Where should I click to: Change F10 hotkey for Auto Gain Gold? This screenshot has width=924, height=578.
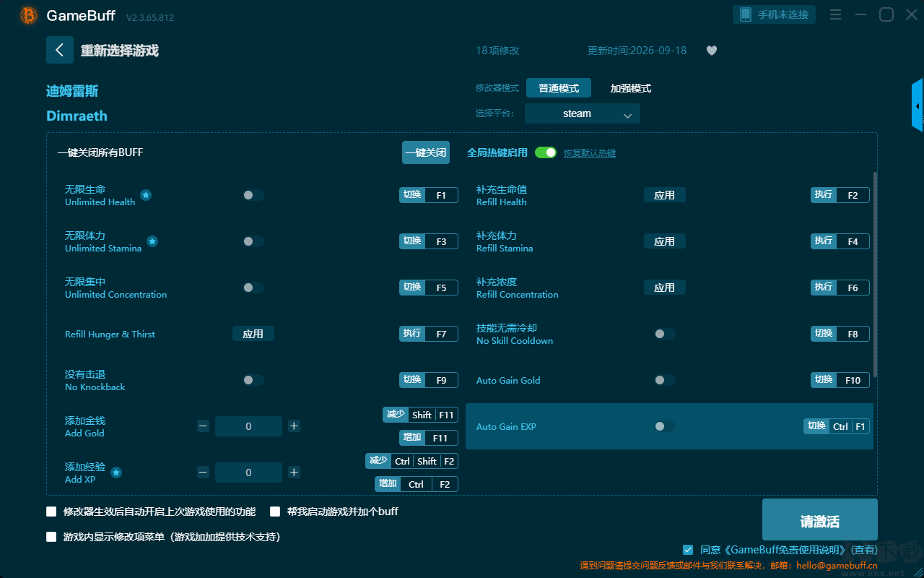[x=853, y=380]
